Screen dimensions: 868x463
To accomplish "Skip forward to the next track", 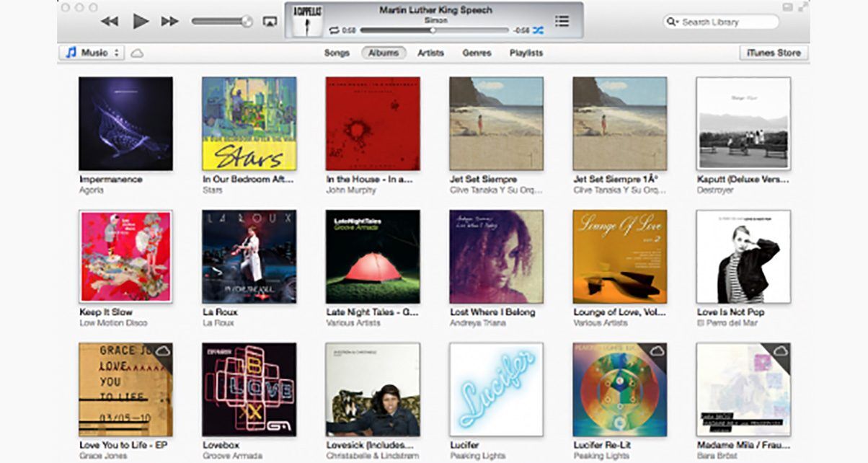I will click(x=170, y=22).
